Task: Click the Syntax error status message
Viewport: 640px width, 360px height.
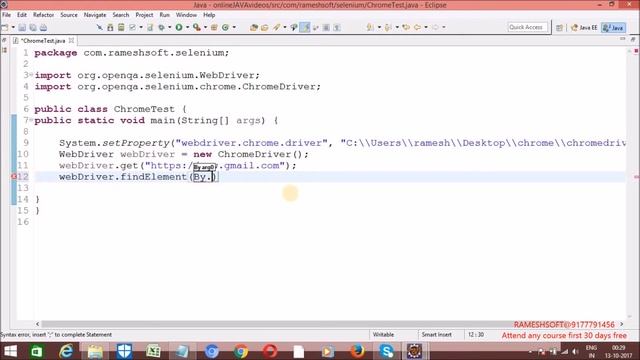Action: click(x=56, y=334)
